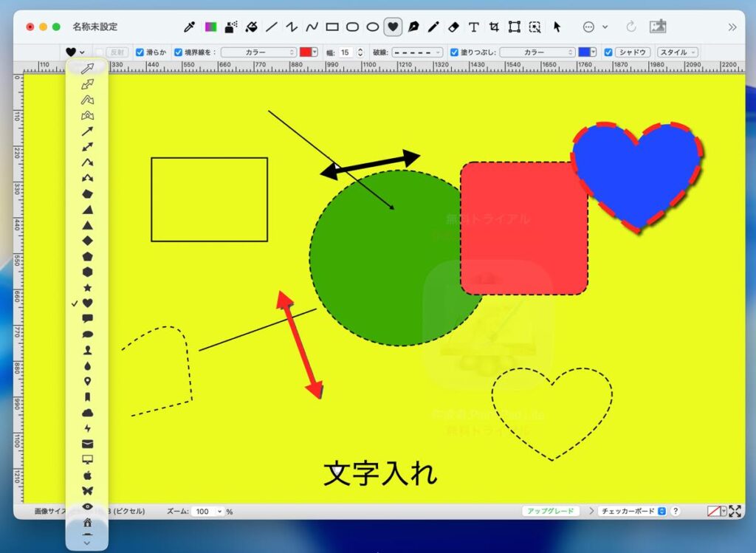This screenshot has width=756, height=553.
Task: Open the スタイル style dropdown
Action: (x=677, y=52)
